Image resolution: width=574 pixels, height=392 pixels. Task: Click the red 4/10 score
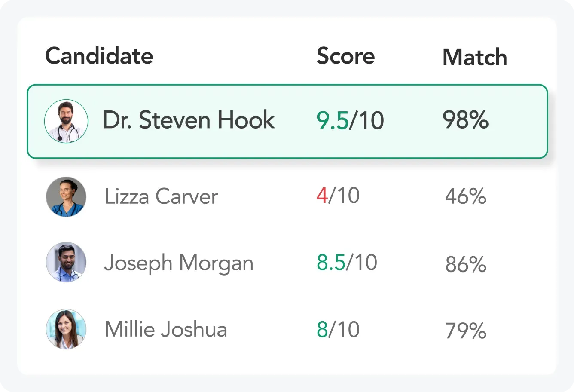338,196
